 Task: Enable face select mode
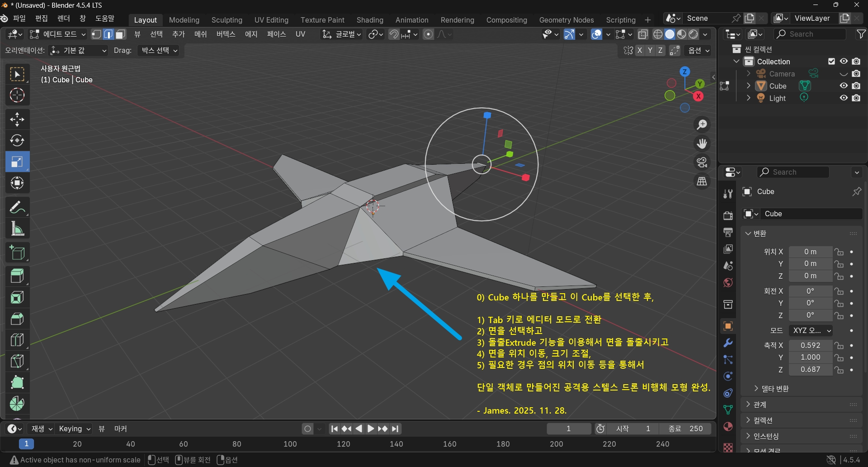120,34
